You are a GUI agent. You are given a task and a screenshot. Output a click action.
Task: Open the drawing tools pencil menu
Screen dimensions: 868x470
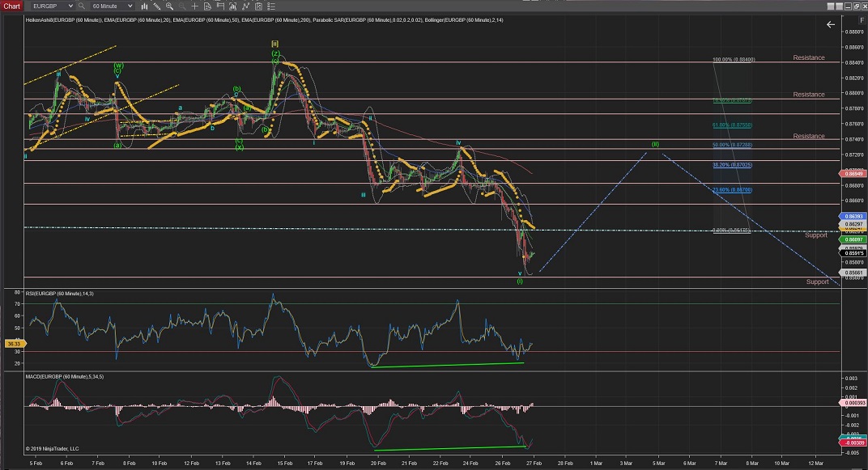157,6
